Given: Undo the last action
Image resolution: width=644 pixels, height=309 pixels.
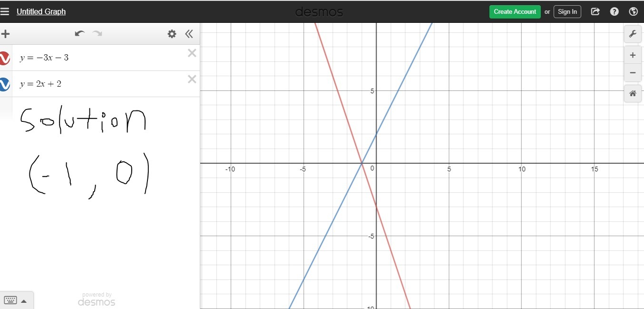Looking at the screenshot, I should [x=80, y=33].
